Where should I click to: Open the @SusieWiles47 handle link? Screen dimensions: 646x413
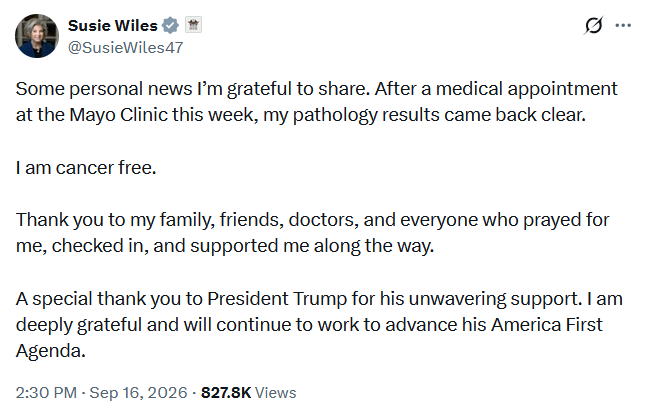(x=125, y=48)
